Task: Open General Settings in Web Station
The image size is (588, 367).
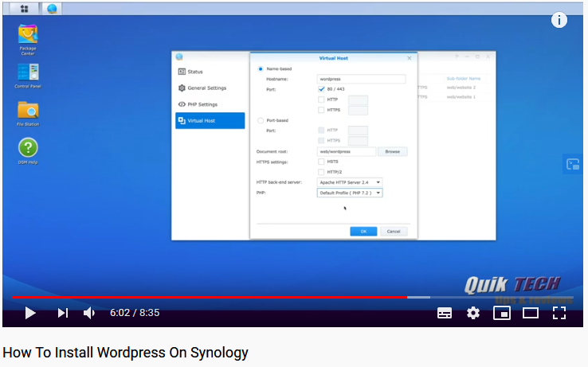Action: 210,88
